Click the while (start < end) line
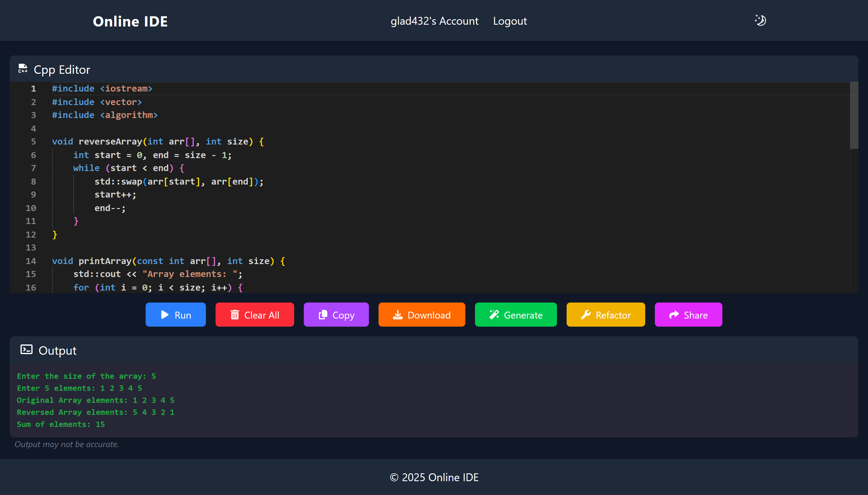Screen dimensions: 868x495 point(129,168)
